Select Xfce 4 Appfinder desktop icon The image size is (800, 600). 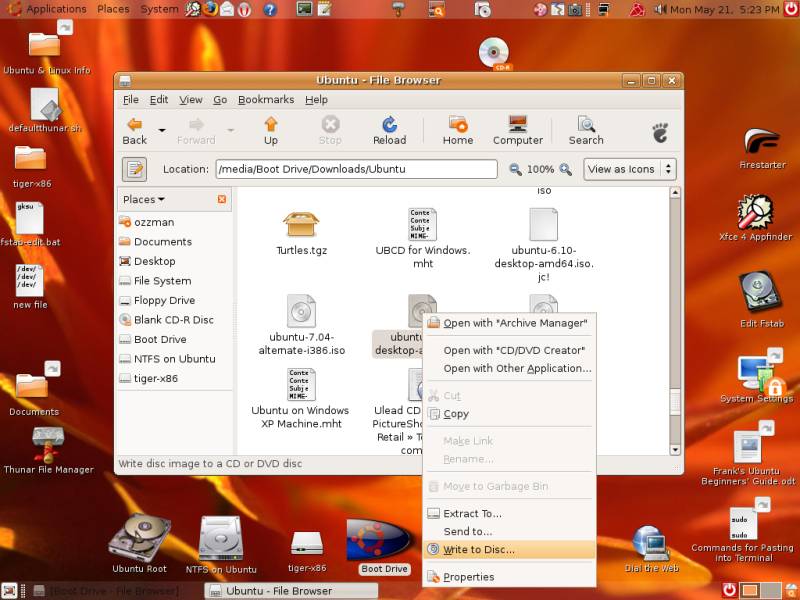[x=756, y=218]
